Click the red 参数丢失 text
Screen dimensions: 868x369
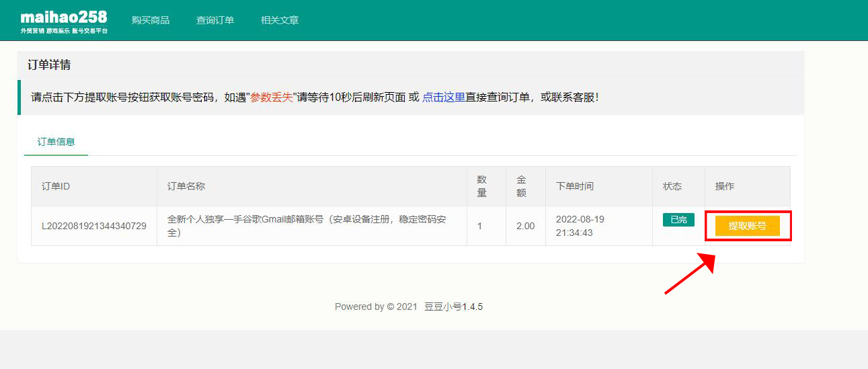coord(272,97)
